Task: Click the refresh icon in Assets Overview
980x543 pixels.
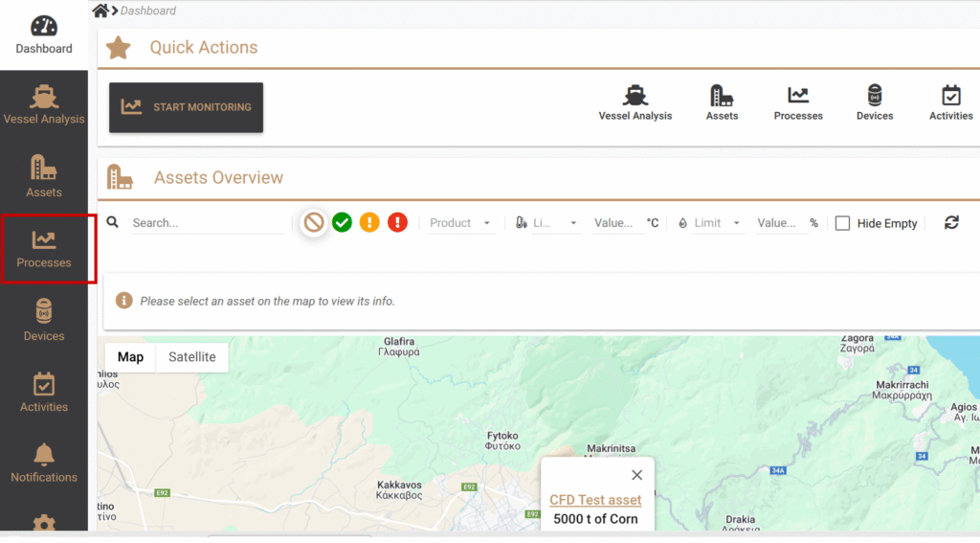Action: coord(950,223)
